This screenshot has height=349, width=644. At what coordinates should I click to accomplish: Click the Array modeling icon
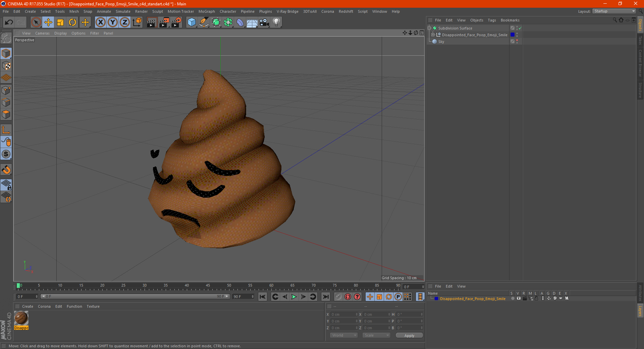coord(228,22)
